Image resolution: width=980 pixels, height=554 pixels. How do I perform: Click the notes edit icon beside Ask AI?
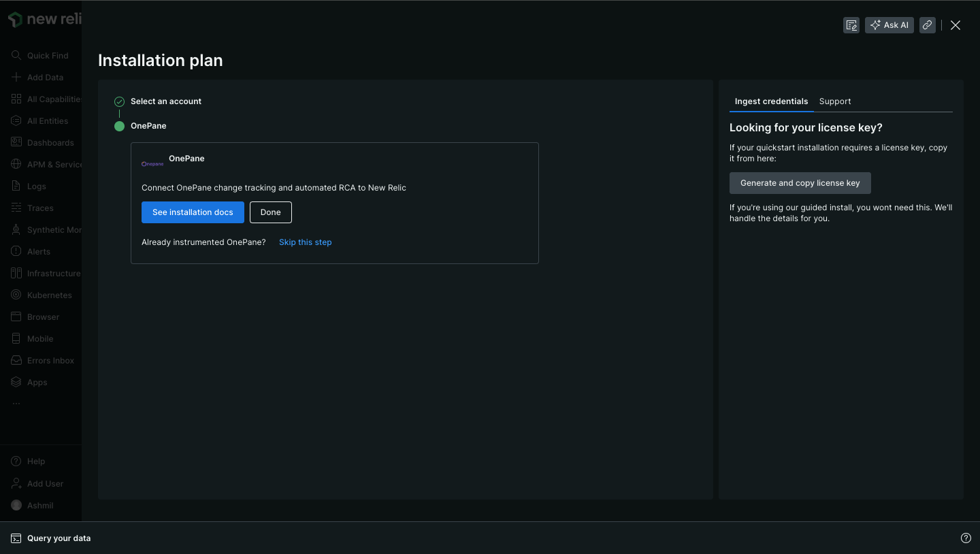[851, 25]
